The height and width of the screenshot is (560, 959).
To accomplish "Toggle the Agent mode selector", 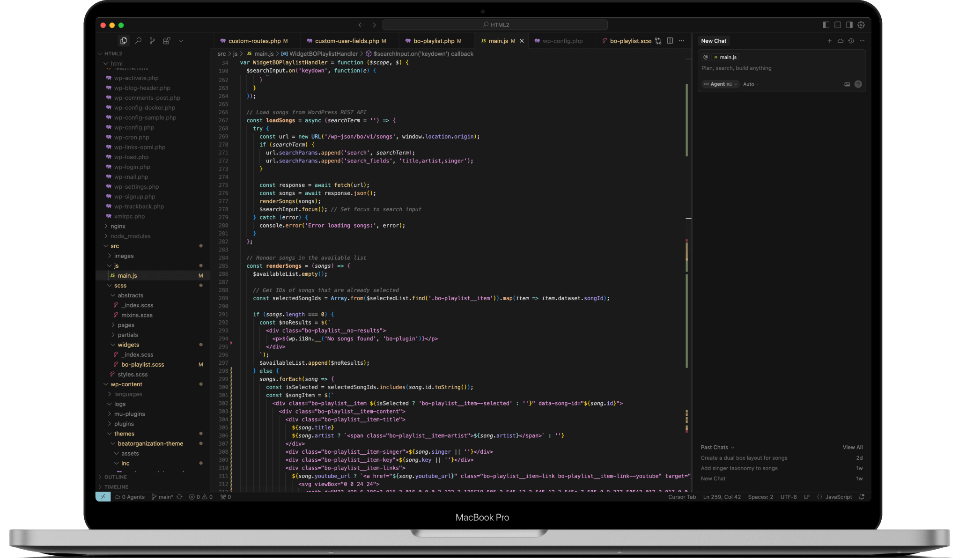I will pyautogui.click(x=720, y=84).
